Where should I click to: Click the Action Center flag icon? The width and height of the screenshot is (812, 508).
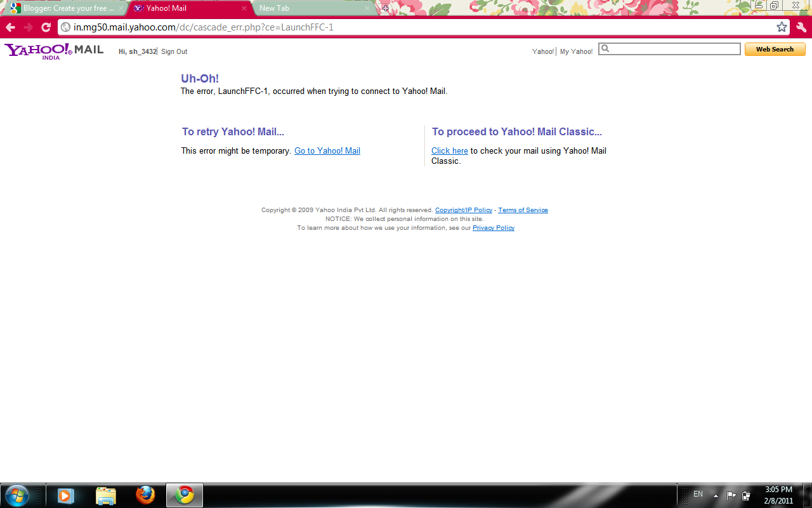[731, 495]
